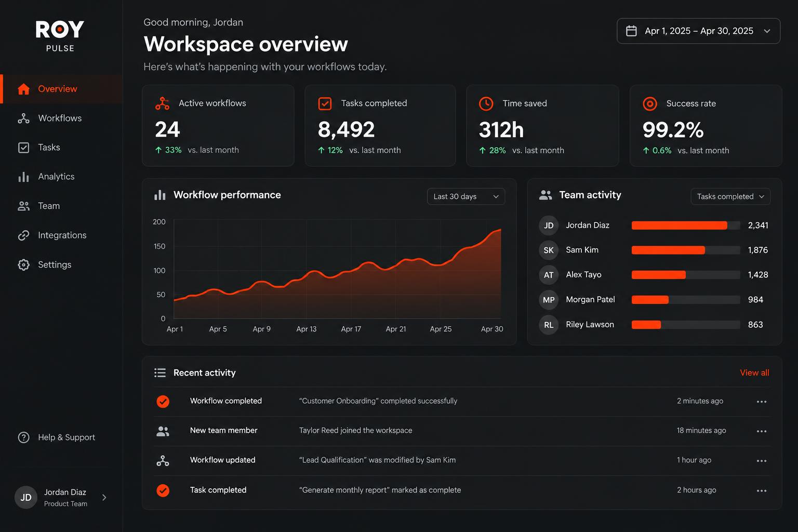Click the Help & Support question icon

[23, 437]
